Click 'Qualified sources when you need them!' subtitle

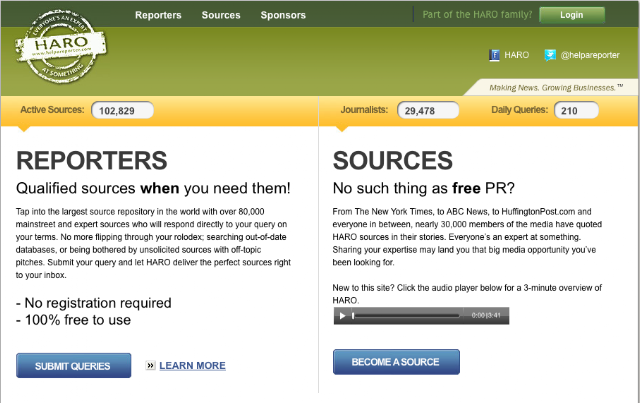[x=153, y=188]
